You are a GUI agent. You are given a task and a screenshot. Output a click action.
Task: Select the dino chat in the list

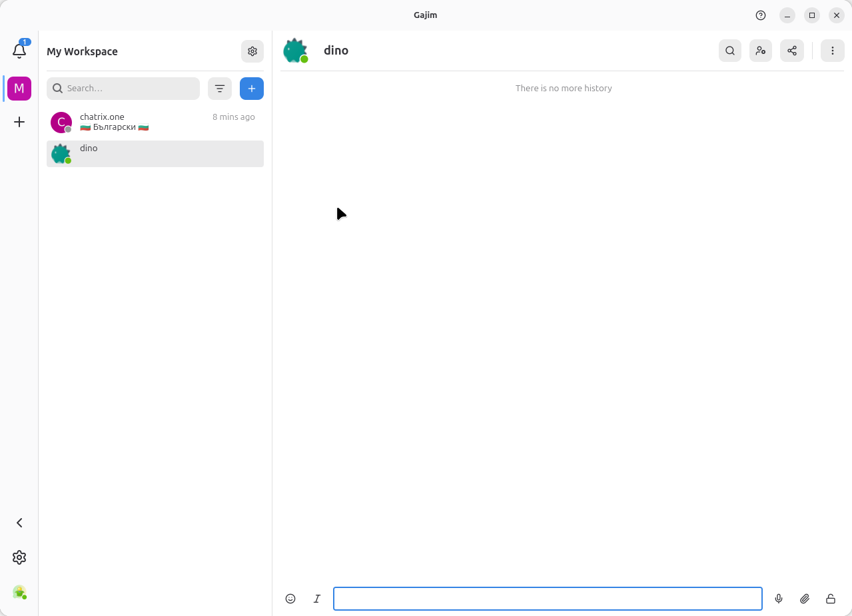pos(155,154)
